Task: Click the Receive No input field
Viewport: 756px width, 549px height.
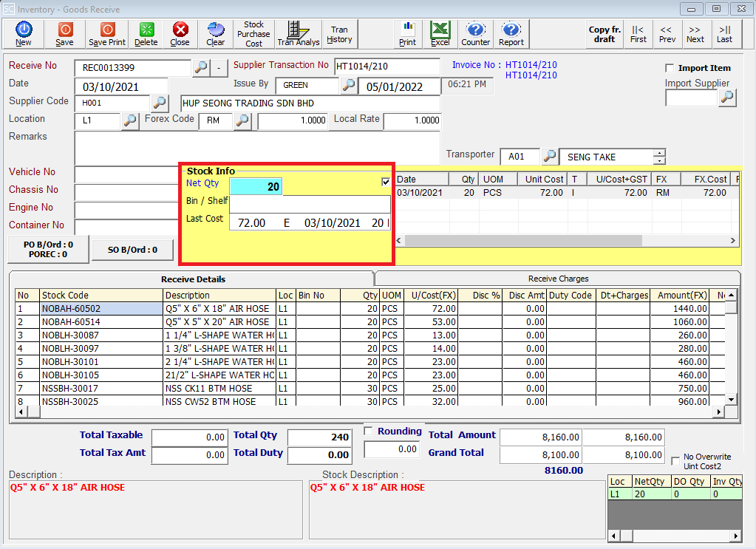Action: (x=133, y=68)
